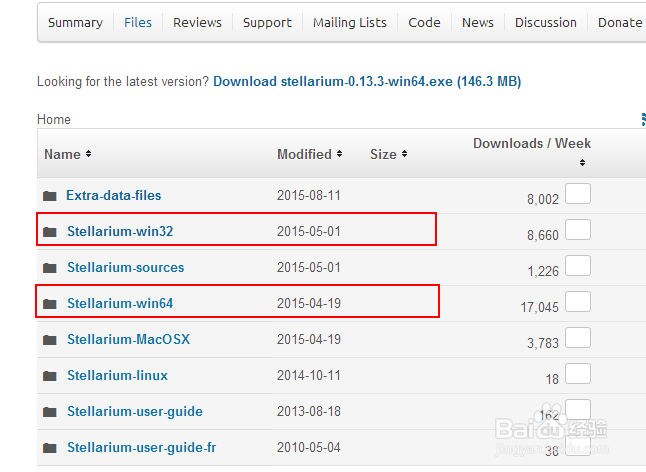Select the 1,226 downloads value
This screenshot has height=472, width=646.
tap(543, 271)
